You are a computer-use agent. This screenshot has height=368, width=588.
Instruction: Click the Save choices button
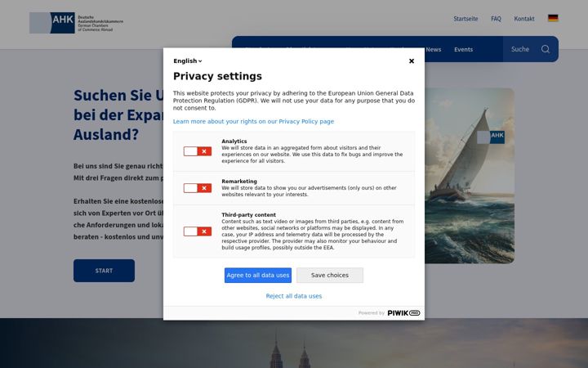click(330, 276)
